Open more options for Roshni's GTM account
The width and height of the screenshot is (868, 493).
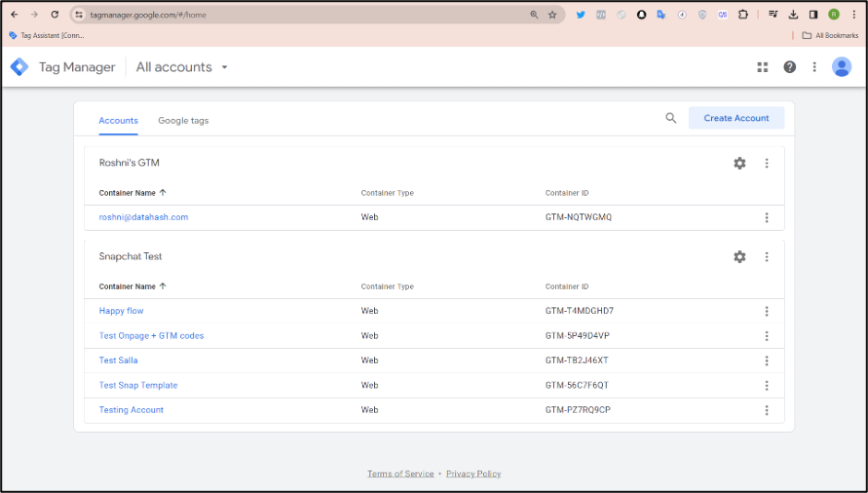click(766, 163)
